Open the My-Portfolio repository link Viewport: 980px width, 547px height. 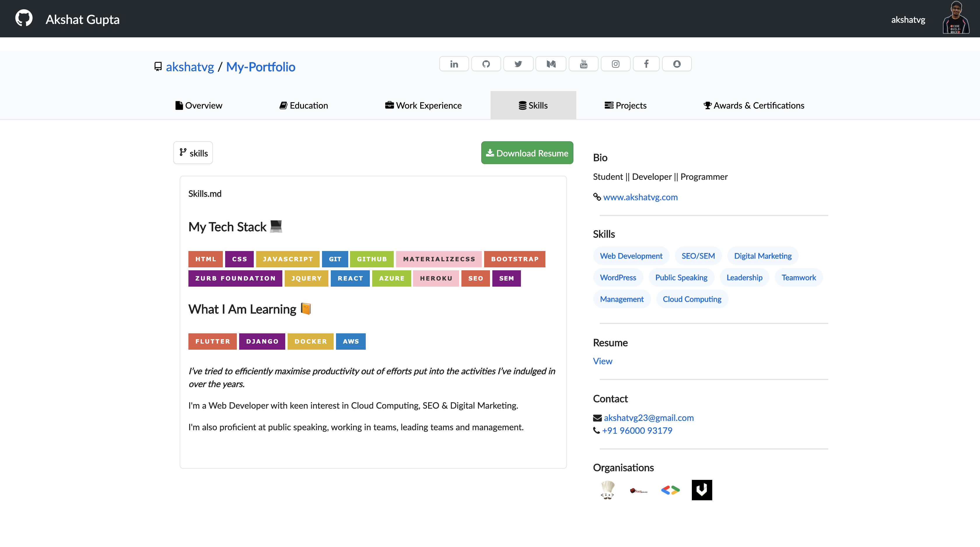point(260,67)
